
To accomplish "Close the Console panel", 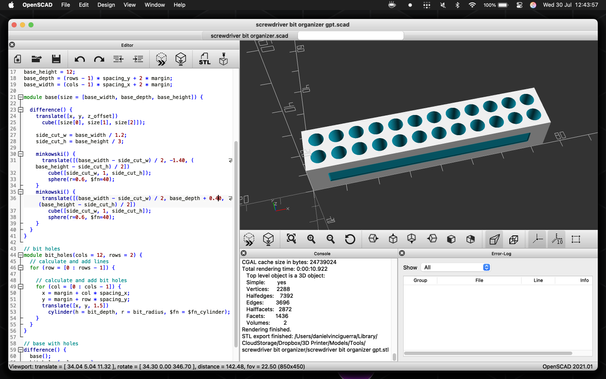I will [244, 253].
